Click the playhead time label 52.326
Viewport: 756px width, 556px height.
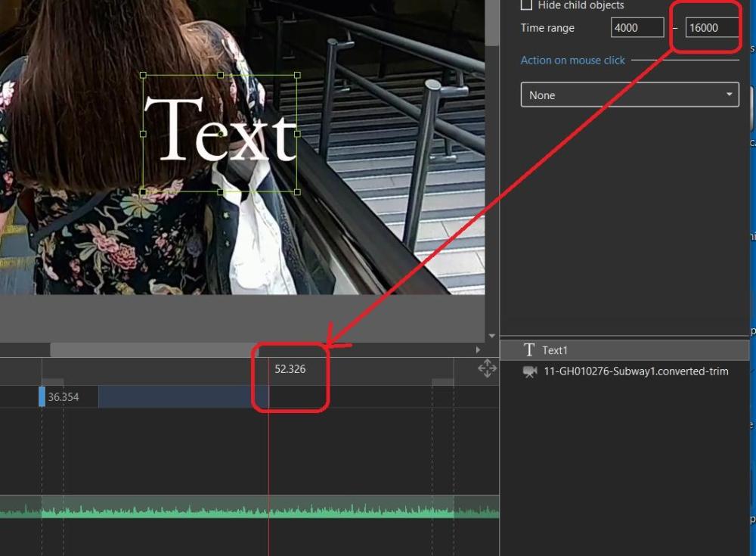(x=290, y=369)
